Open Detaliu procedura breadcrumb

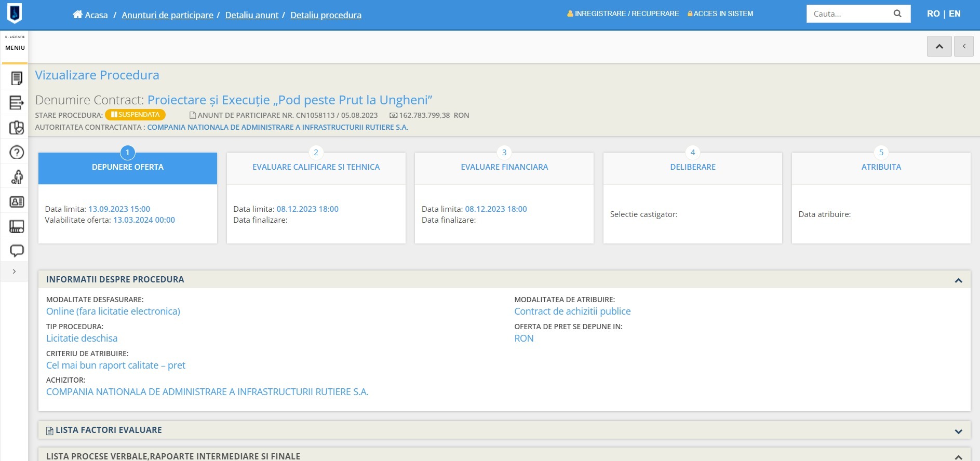tap(326, 15)
